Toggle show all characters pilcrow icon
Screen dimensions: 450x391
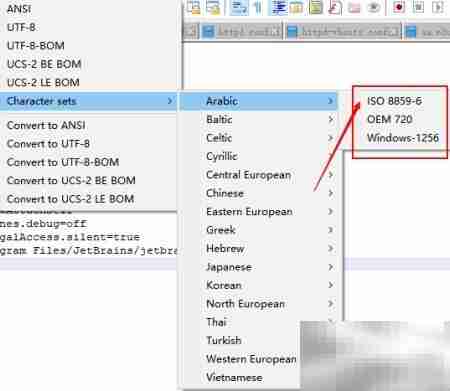point(258,7)
